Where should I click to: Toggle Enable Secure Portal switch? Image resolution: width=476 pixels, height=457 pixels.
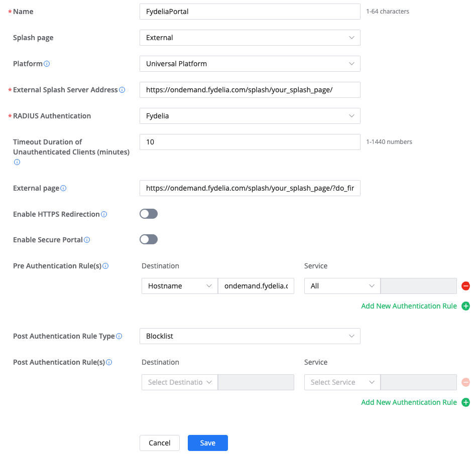pos(149,240)
